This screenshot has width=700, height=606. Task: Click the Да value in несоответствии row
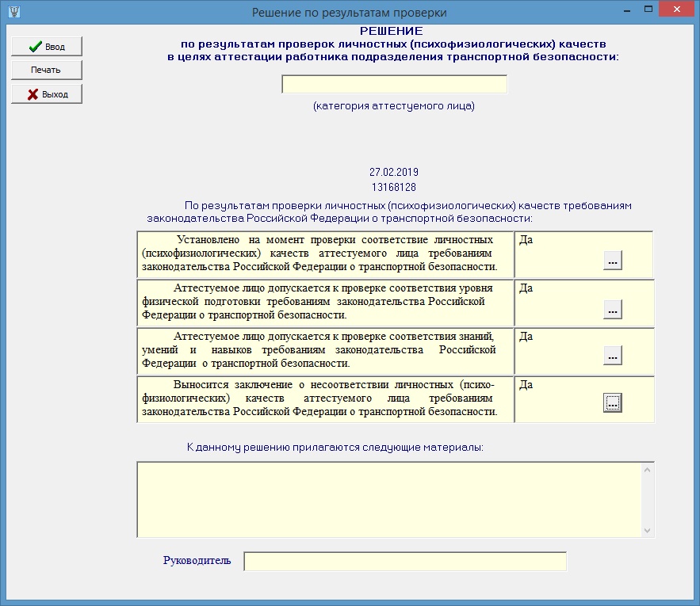pos(526,384)
